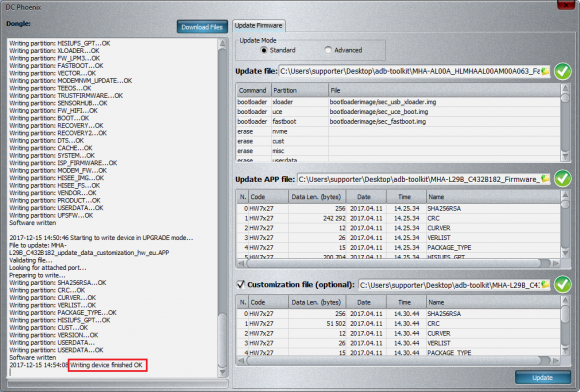This screenshot has height=392, width=580.
Task: Click green checkmark next to Update APP file
Action: (563, 179)
